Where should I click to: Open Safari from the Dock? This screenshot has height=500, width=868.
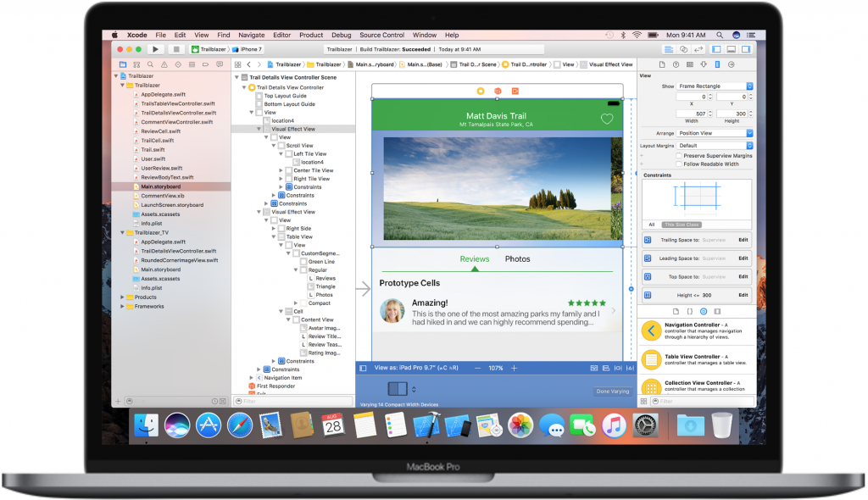coord(240,425)
